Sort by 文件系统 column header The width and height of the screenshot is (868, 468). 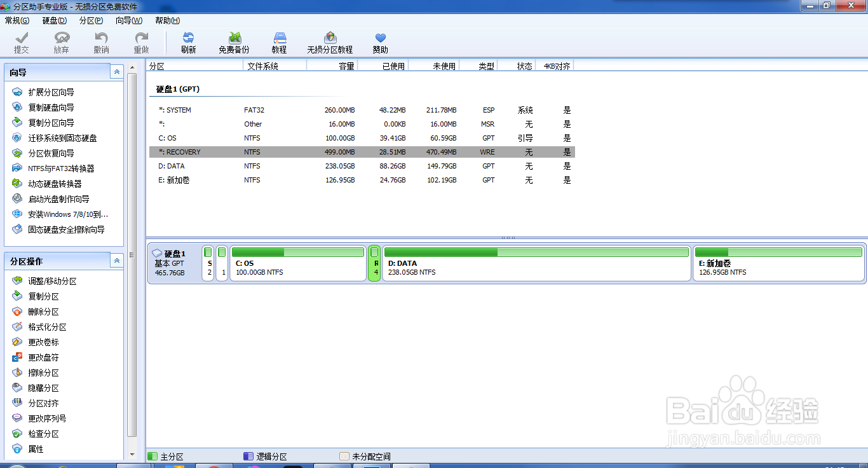coord(275,65)
